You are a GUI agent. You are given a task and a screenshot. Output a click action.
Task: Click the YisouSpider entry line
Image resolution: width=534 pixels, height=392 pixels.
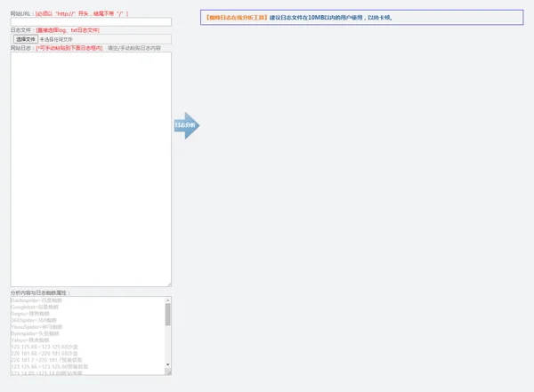coord(35,326)
